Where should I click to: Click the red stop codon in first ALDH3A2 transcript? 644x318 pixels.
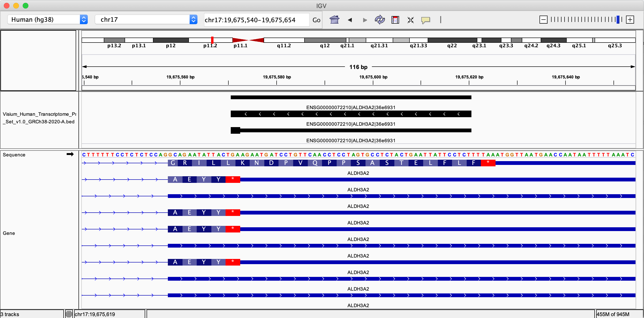(x=488, y=163)
